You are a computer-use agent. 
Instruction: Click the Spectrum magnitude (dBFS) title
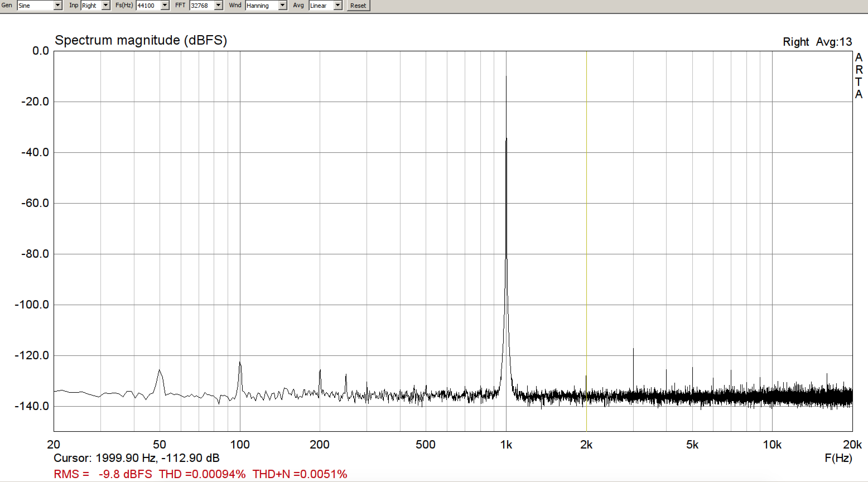[141, 40]
